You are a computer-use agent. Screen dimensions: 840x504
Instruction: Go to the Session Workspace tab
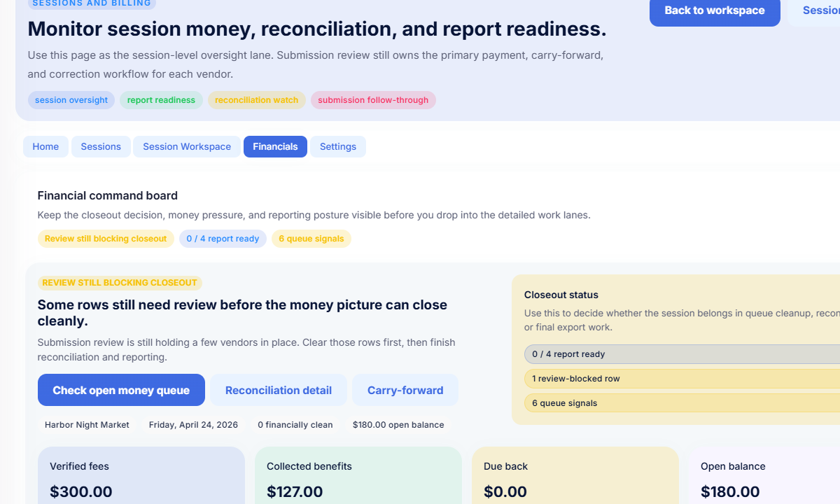tap(187, 146)
